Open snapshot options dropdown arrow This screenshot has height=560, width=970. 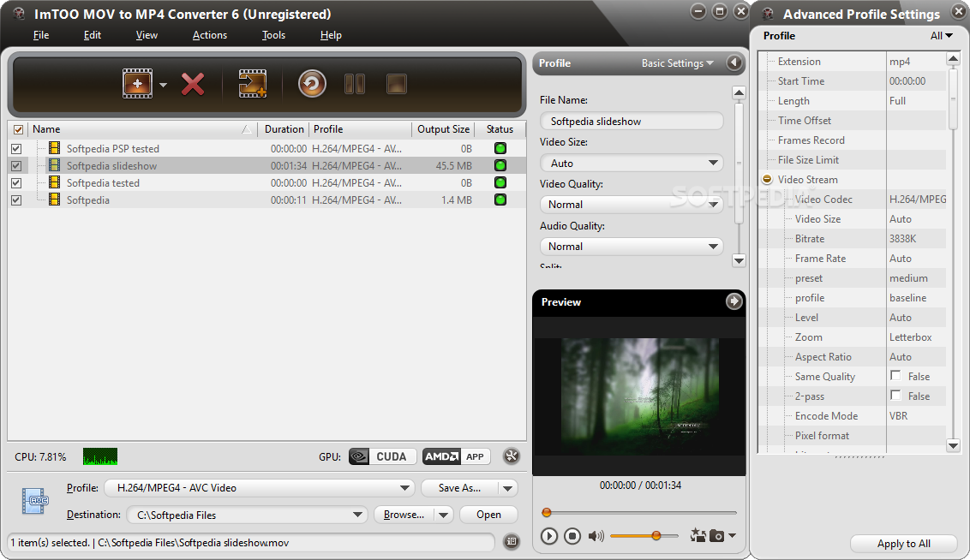733,536
